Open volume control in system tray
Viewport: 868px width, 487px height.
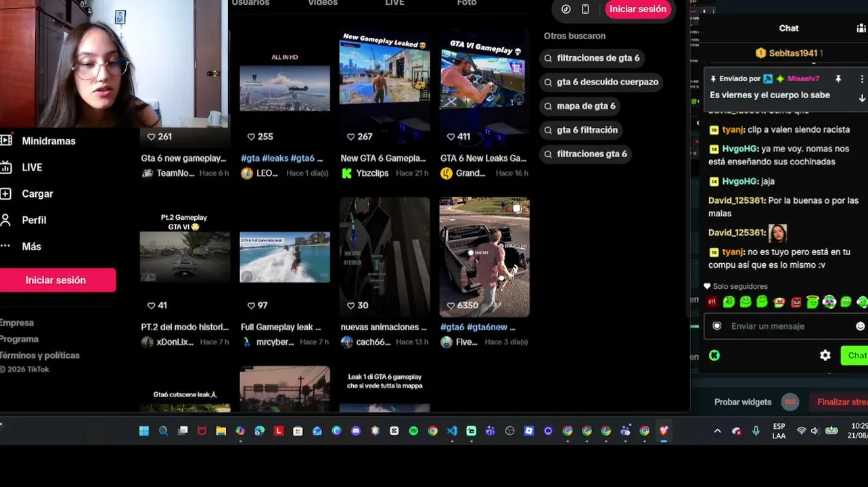815,431
